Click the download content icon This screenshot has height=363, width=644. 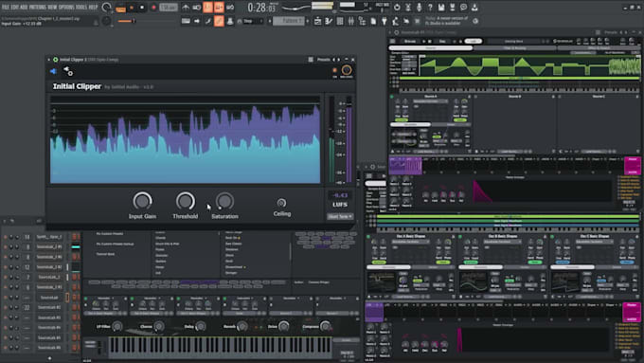pyautogui.click(x=474, y=8)
